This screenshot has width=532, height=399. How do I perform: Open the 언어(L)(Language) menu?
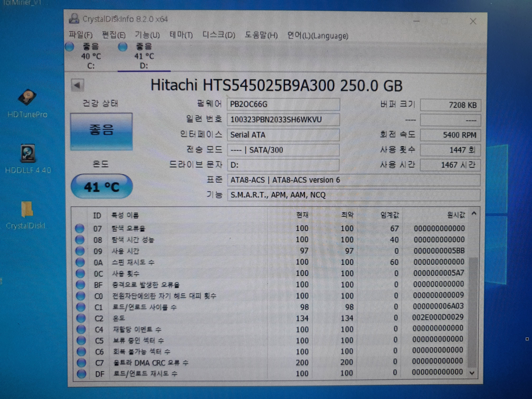pyautogui.click(x=318, y=36)
